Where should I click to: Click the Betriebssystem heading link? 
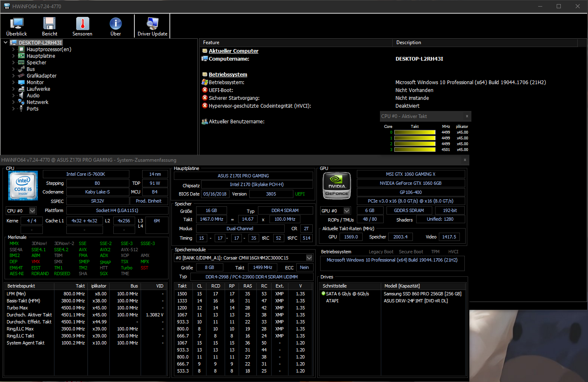(228, 75)
